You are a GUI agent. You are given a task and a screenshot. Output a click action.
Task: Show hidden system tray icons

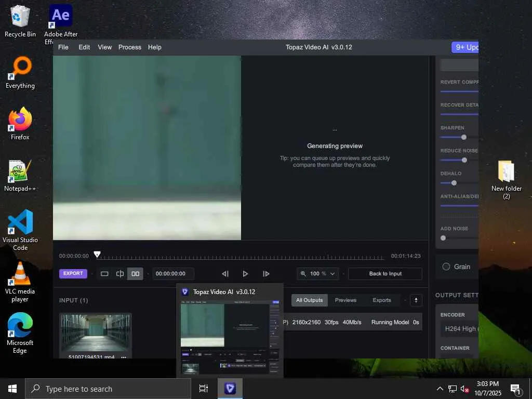[x=440, y=389]
